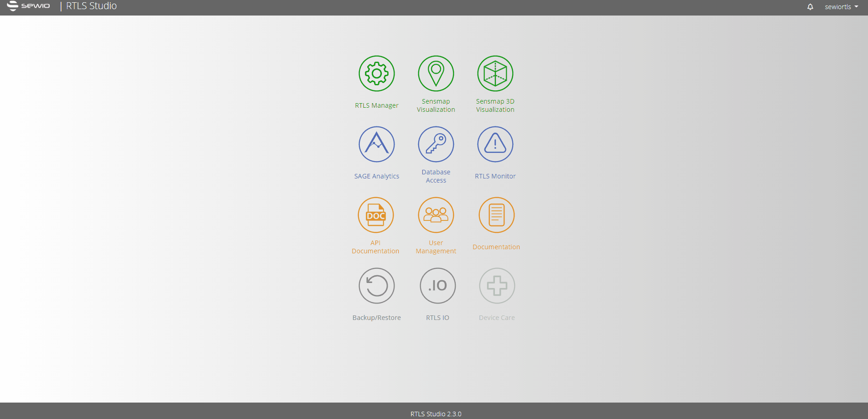
Task: Click the Database Access label
Action: coord(436,176)
